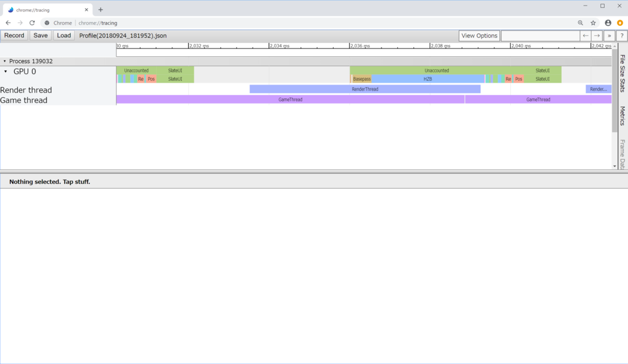Click scrollbar down arrow in timeline

615,166
